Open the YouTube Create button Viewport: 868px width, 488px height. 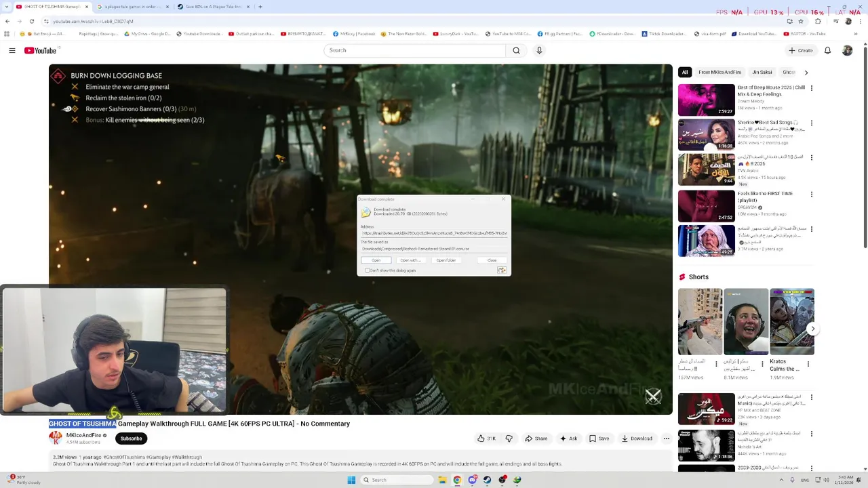pyautogui.click(x=800, y=50)
